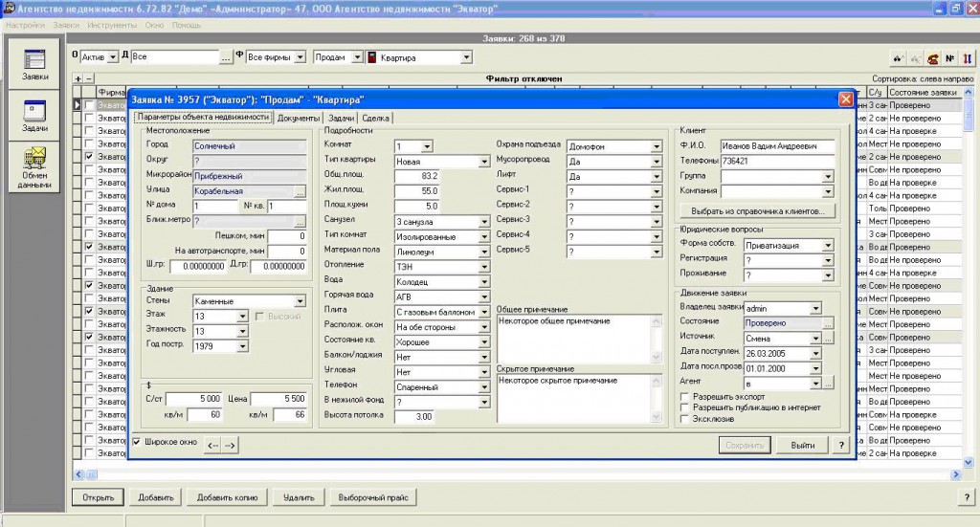Open the Сделка tab
980x527 pixels.
[x=375, y=118]
